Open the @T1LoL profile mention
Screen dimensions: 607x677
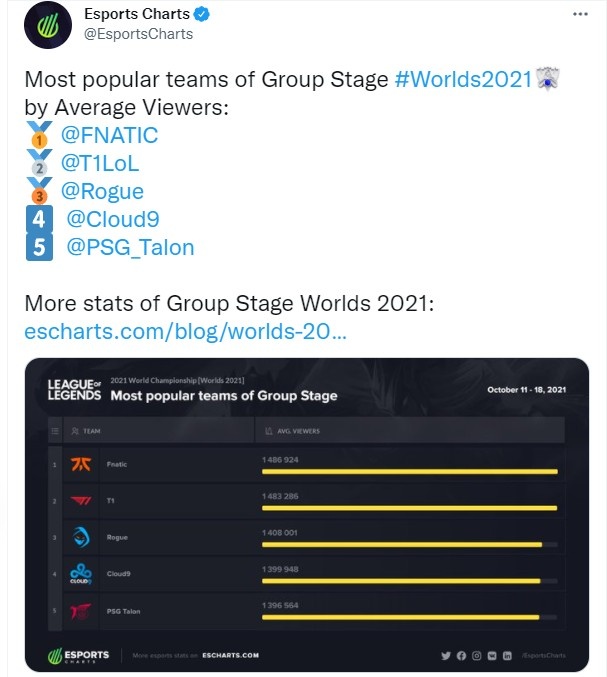(101, 163)
